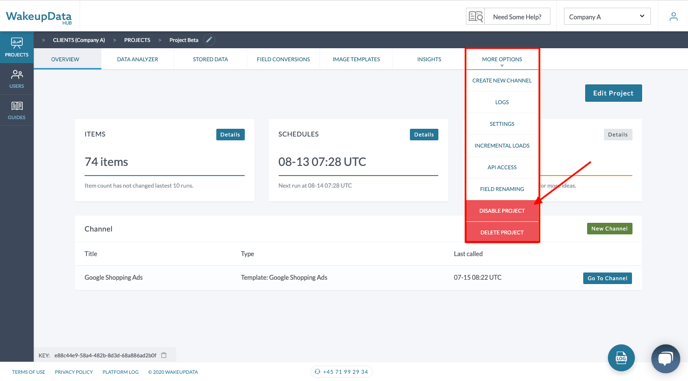The width and height of the screenshot is (688, 381).
Task: Select Create New Channel menu entry
Action: [502, 81]
